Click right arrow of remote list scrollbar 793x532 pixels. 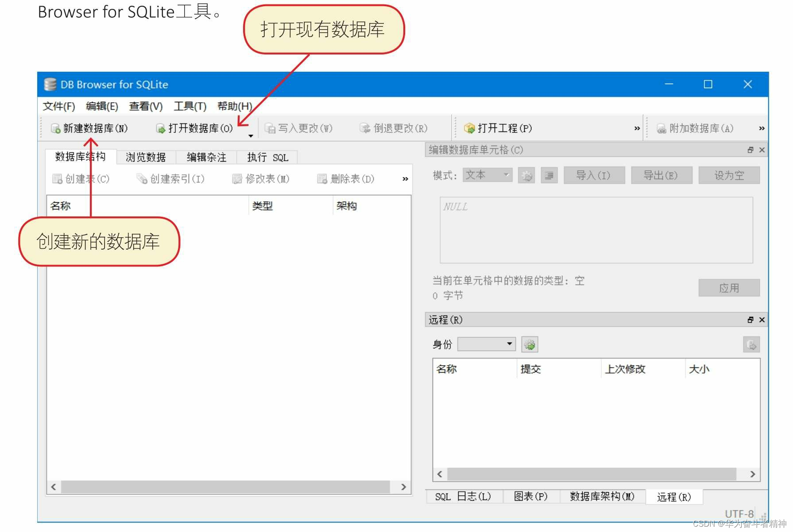tap(753, 474)
